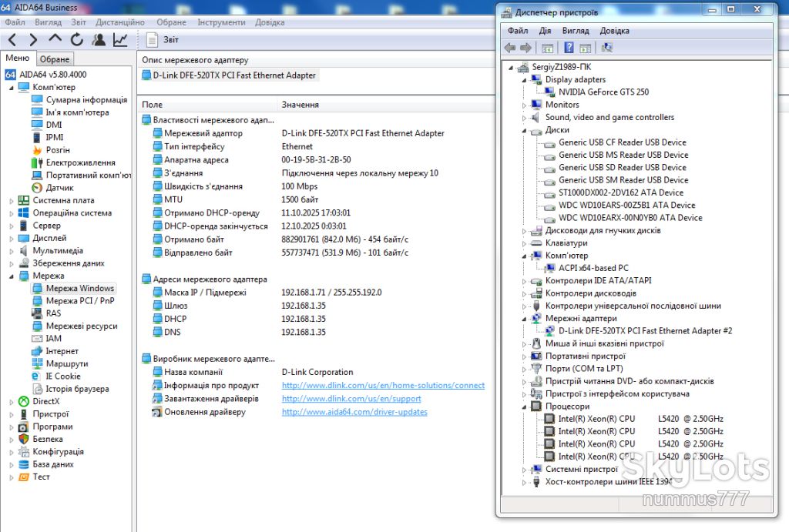The width and height of the screenshot is (789, 532).
Task: Go up one level in AIDA64 toolbar
Action: 55,39
